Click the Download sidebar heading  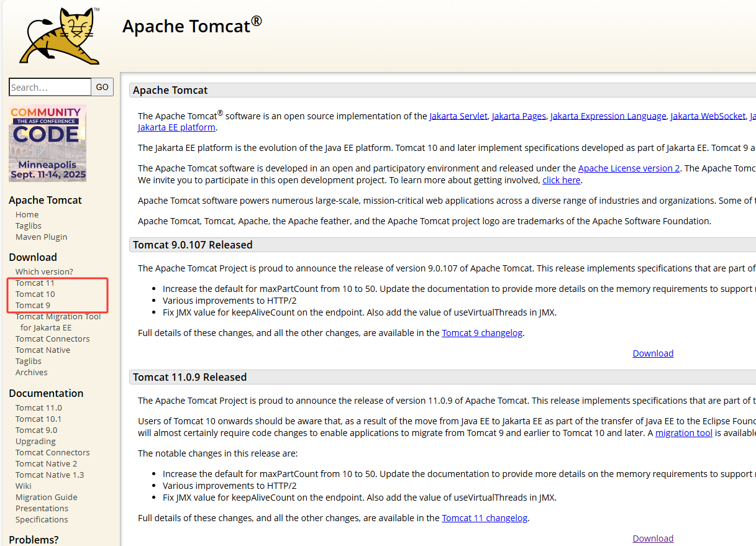coord(33,257)
